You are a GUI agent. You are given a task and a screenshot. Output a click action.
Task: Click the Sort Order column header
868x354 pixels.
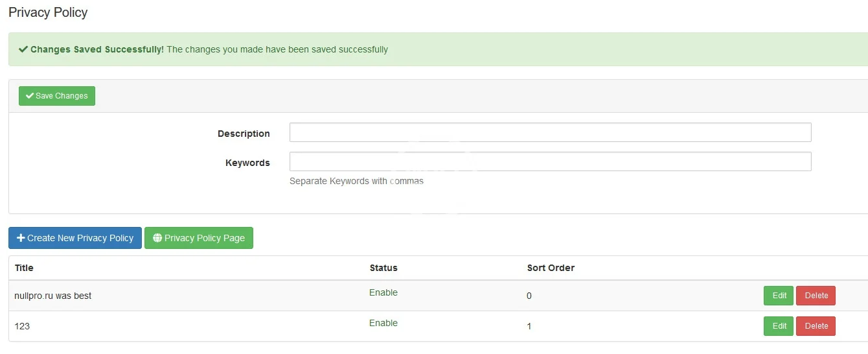pyautogui.click(x=551, y=268)
